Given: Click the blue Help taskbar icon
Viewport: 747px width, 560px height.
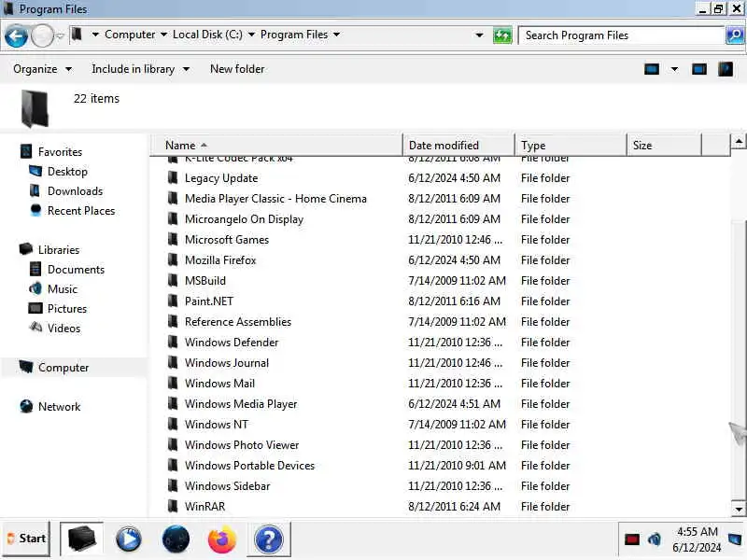Looking at the screenshot, I should 269,539.
